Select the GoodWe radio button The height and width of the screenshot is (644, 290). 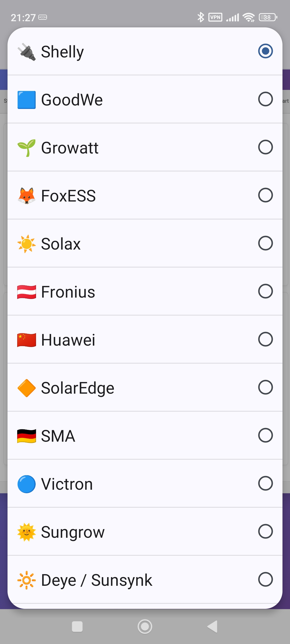pyautogui.click(x=265, y=99)
